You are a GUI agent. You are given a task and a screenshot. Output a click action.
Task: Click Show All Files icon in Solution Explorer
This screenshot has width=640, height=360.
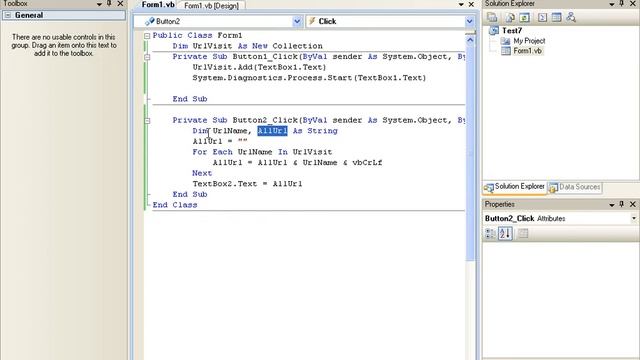click(x=510, y=17)
